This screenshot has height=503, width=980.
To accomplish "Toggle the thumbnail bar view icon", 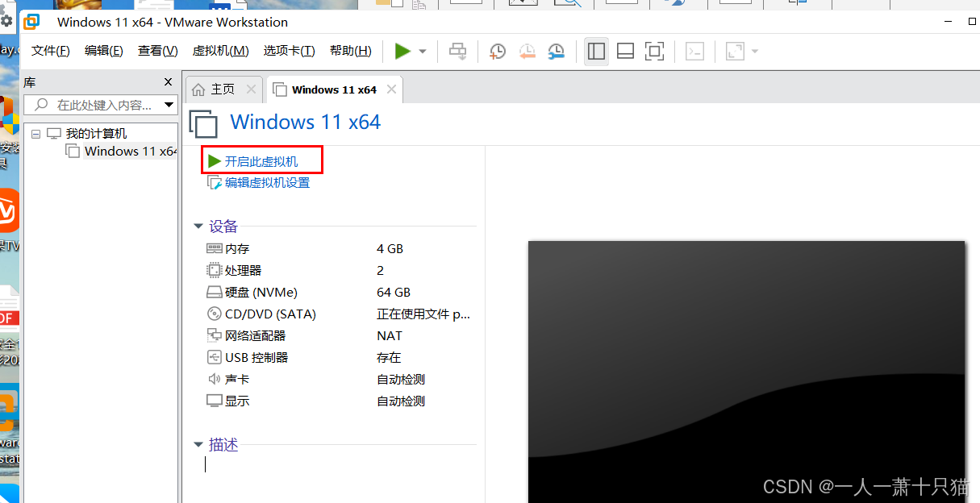I will point(625,52).
